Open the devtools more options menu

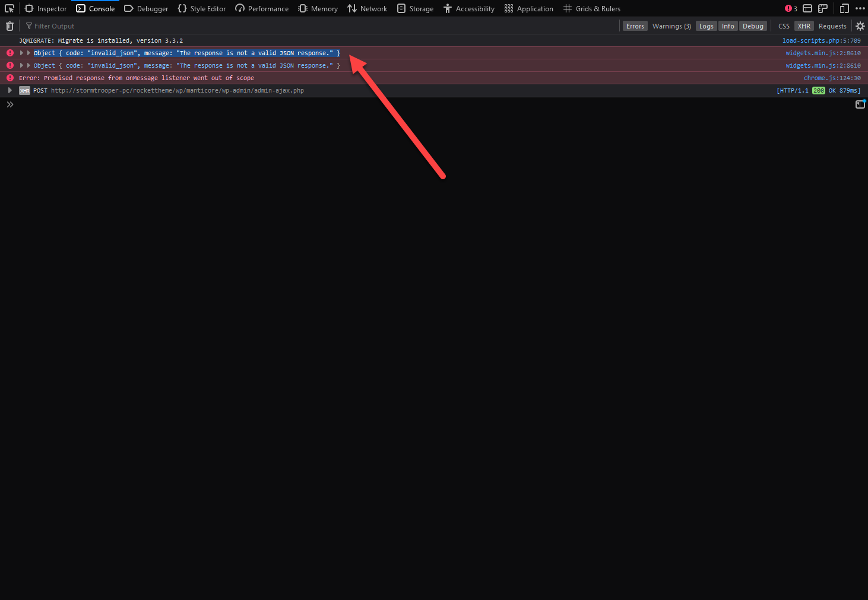click(860, 8)
